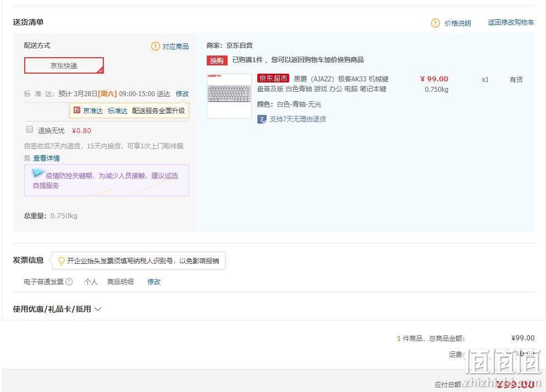Image resolution: width=546 pixels, height=392 pixels.
Task: Click 商家: 京东自营 label
Action: [x=229, y=45]
